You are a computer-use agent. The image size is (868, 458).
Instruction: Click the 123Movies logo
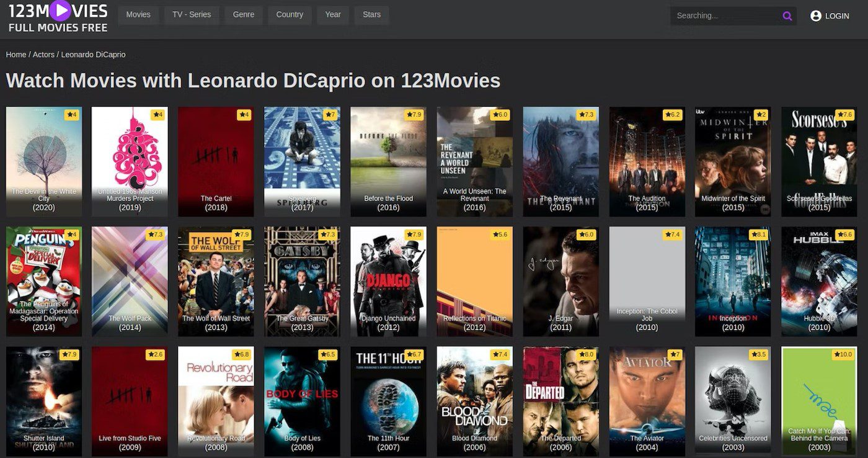pyautogui.click(x=58, y=17)
